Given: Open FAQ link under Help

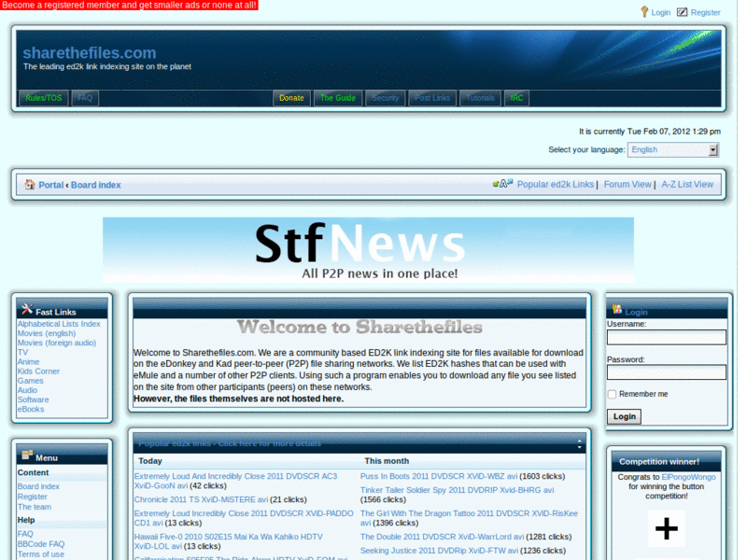Looking at the screenshot, I should coord(25,534).
